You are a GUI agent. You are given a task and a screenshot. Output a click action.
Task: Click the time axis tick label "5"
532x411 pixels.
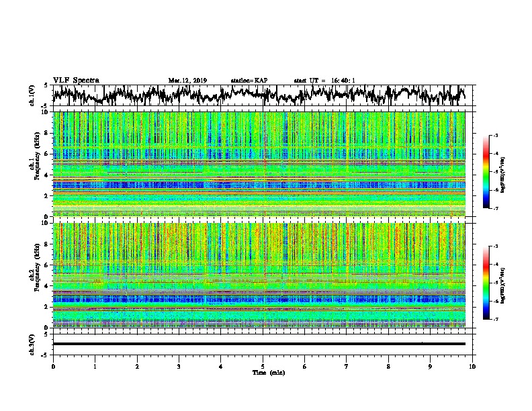tap(263, 367)
